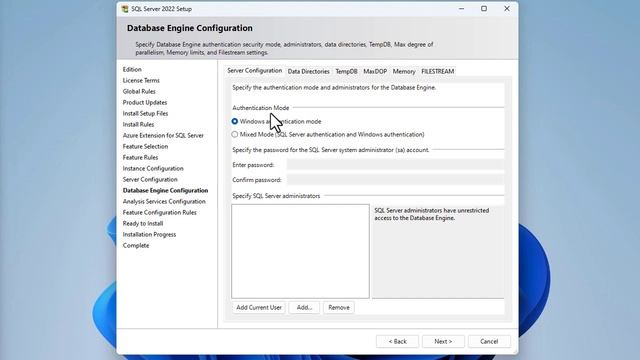The width and height of the screenshot is (640, 360).
Task: Click the Remove button
Action: tap(339, 307)
